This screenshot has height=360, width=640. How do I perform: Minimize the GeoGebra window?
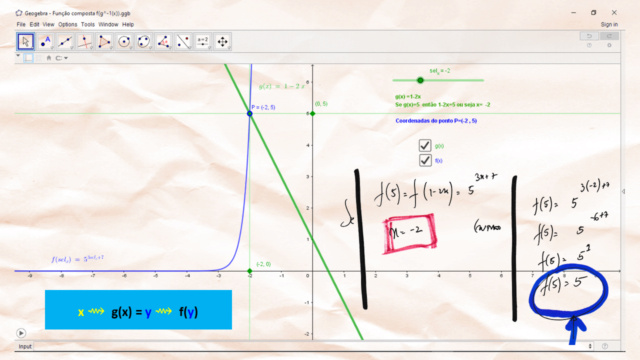573,13
